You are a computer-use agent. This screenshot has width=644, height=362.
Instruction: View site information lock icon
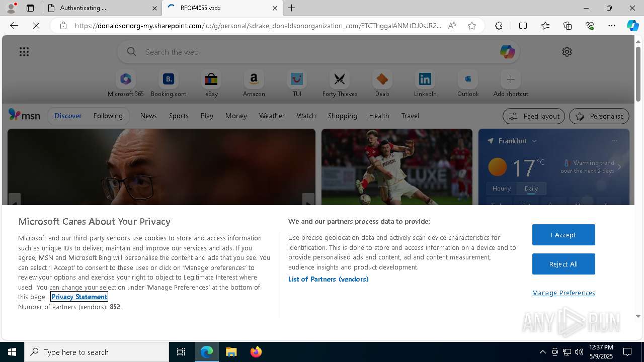point(63,26)
